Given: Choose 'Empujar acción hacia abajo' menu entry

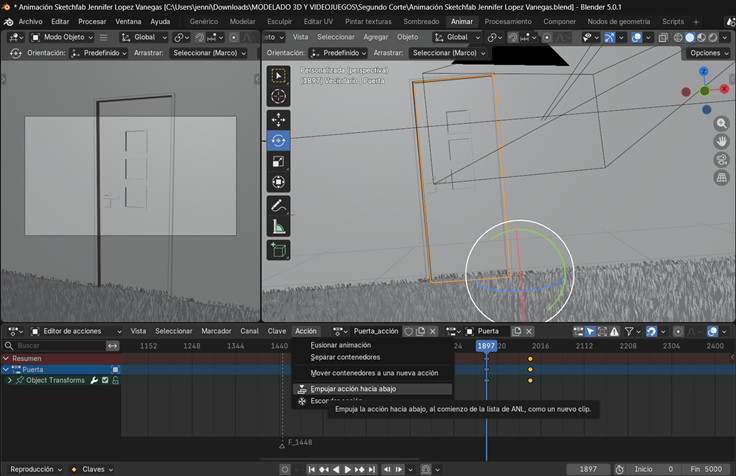Looking at the screenshot, I should click(353, 389).
